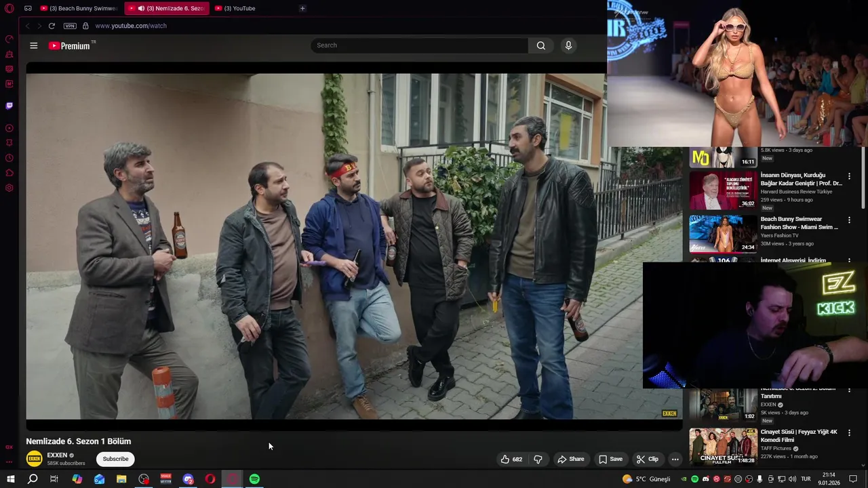Viewport: 868px width, 488px height.
Task: Switch to Beach Bunny Swimwear tab
Action: (x=79, y=8)
